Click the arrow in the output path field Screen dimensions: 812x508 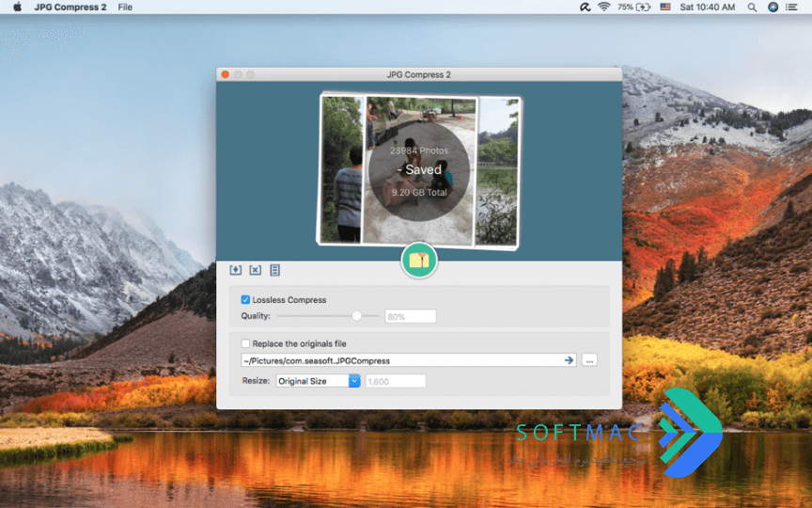click(x=569, y=359)
